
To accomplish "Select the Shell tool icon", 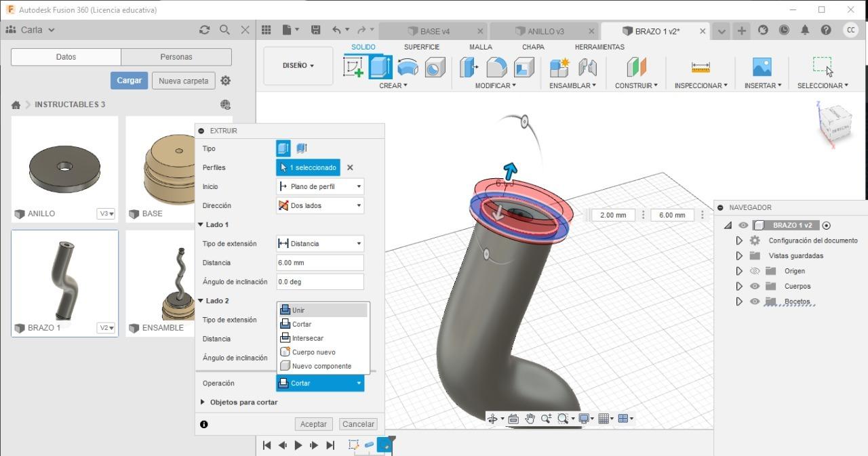I will [x=524, y=66].
